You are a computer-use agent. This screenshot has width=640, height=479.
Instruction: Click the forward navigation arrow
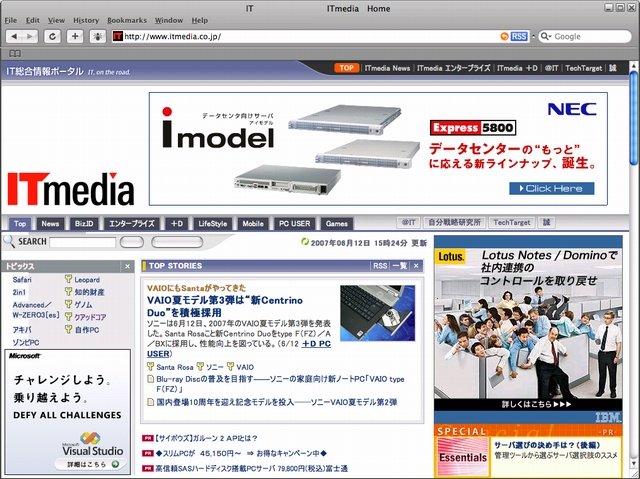pyautogui.click(x=30, y=36)
